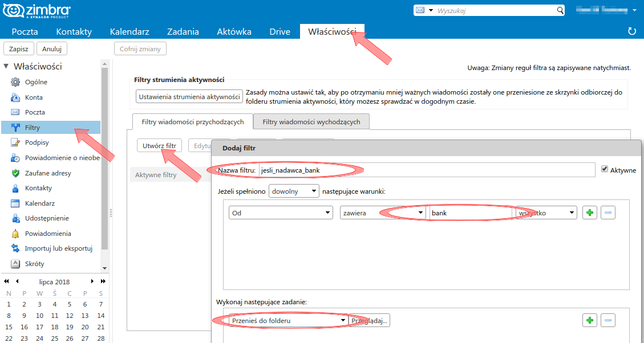Click Ustawienia strumienia aktywności button
This screenshot has height=343, width=644.
point(189,97)
